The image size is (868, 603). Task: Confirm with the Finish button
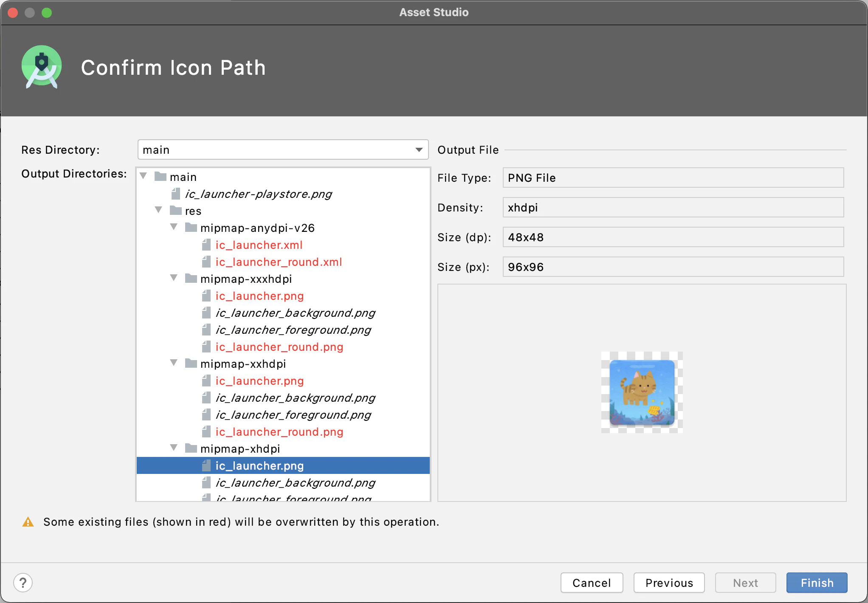click(x=817, y=583)
